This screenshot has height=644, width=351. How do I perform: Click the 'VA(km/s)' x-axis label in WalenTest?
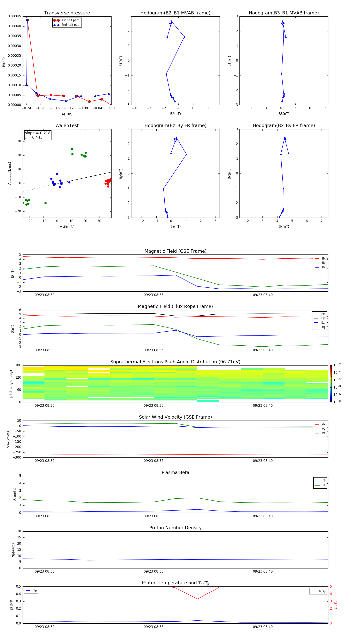67,227
